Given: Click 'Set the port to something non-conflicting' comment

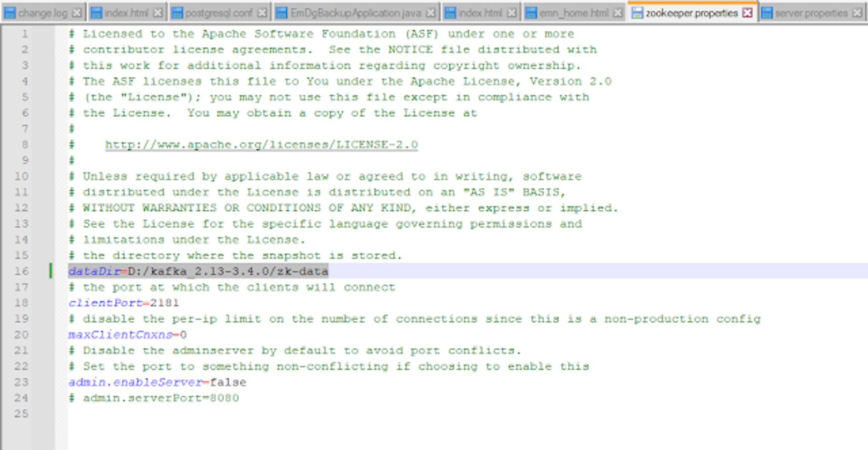Looking at the screenshot, I should pyautogui.click(x=329, y=366).
